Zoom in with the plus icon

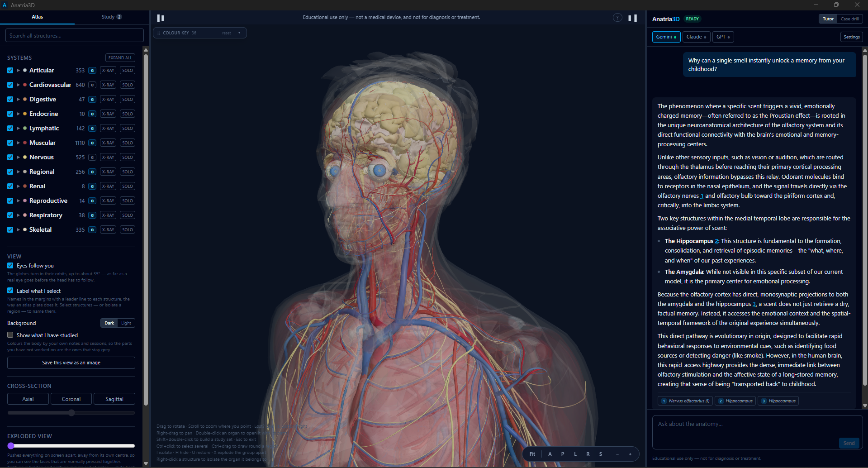coord(630,454)
